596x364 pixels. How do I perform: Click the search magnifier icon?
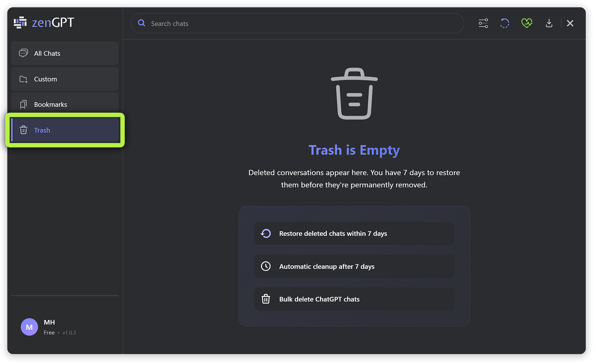[x=142, y=23]
